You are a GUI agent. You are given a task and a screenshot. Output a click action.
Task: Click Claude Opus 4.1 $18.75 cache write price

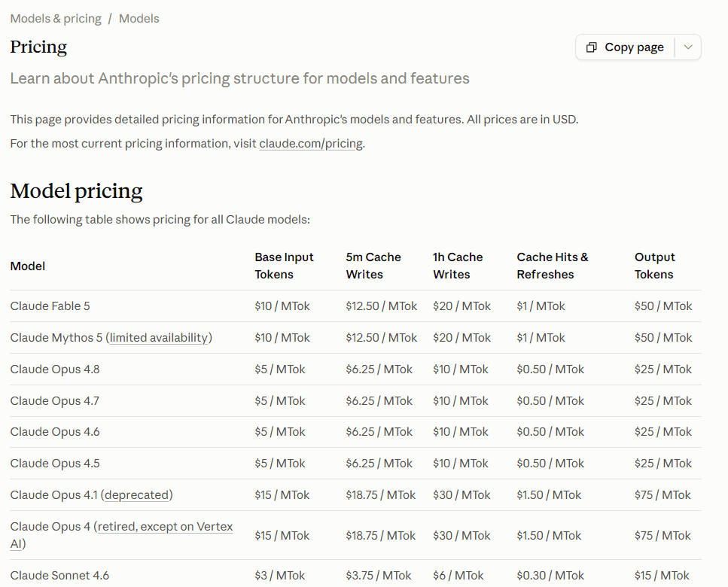381,495
